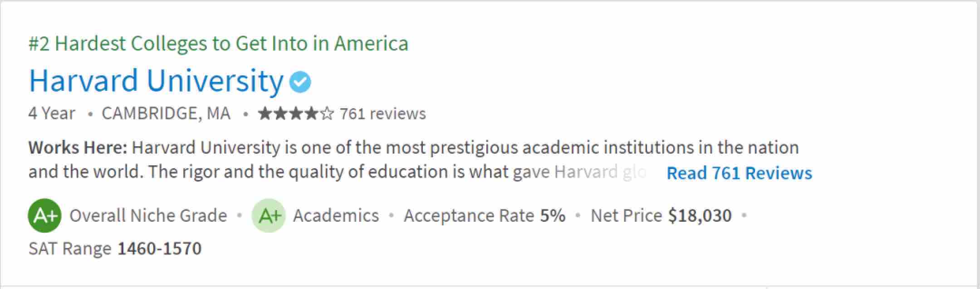The width and height of the screenshot is (980, 289).
Task: Click the faded truncated text before Read Reviews
Action: pos(599,172)
